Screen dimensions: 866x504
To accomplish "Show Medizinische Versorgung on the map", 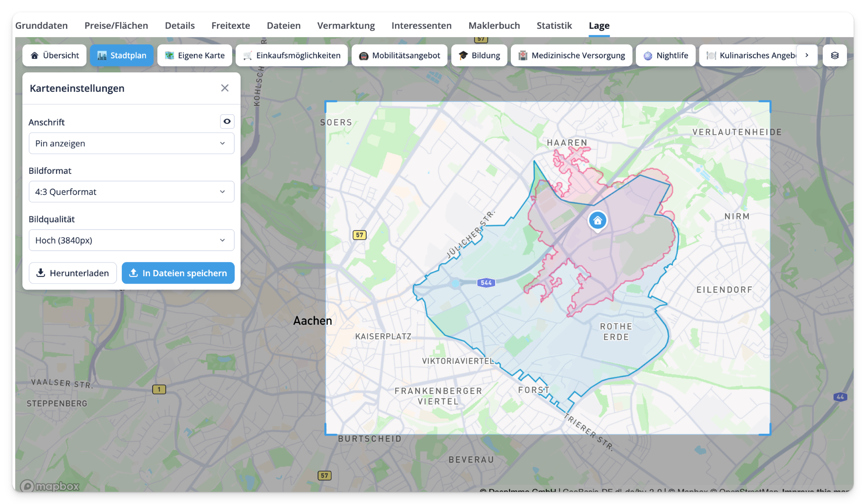I will [x=571, y=55].
